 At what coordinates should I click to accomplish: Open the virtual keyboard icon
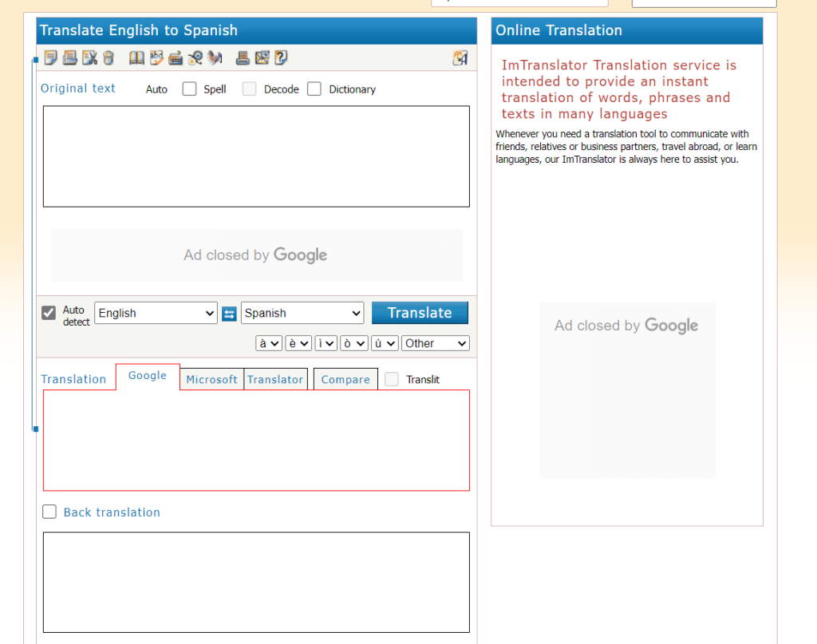pyautogui.click(x=176, y=57)
